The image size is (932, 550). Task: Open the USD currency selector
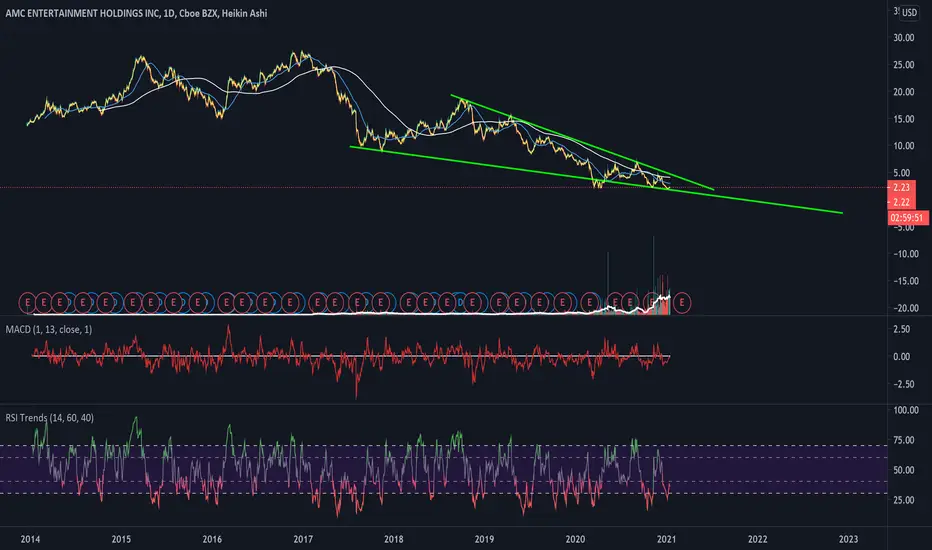pos(909,12)
